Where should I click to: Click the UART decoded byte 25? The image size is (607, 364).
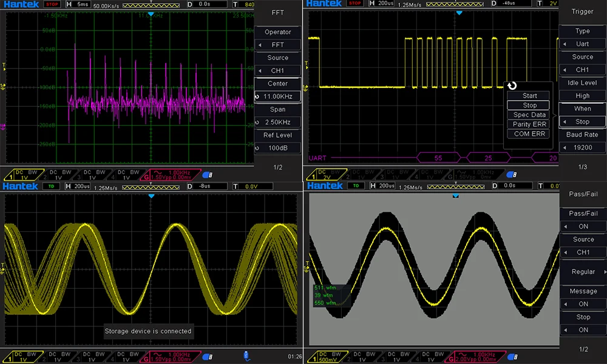point(489,158)
